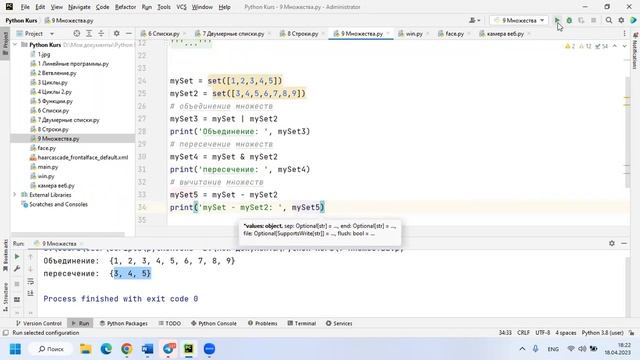Run the 9 Множества configuration with green play button
Screen dimensions: 640x360
coord(557,20)
